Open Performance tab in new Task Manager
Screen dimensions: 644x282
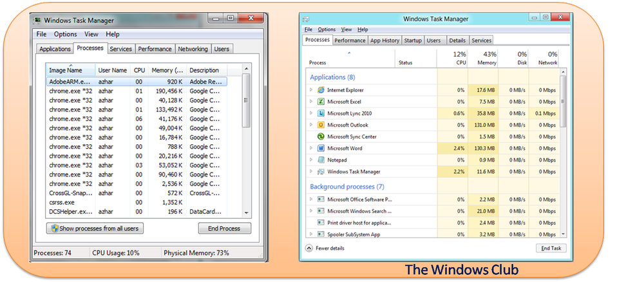350,40
